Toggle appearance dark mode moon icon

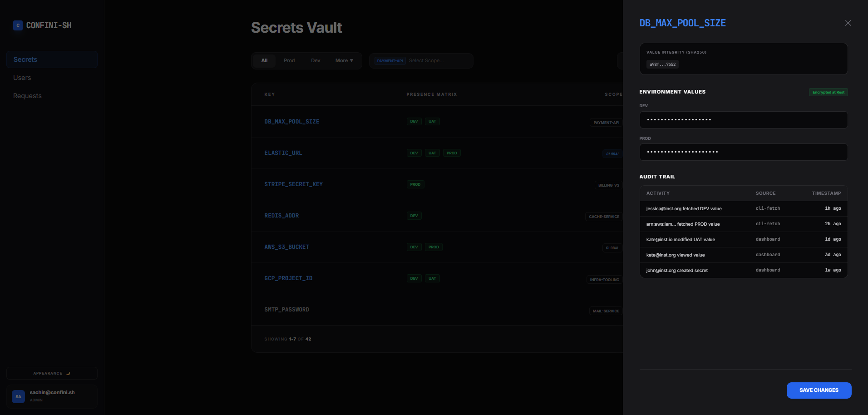tap(68, 373)
